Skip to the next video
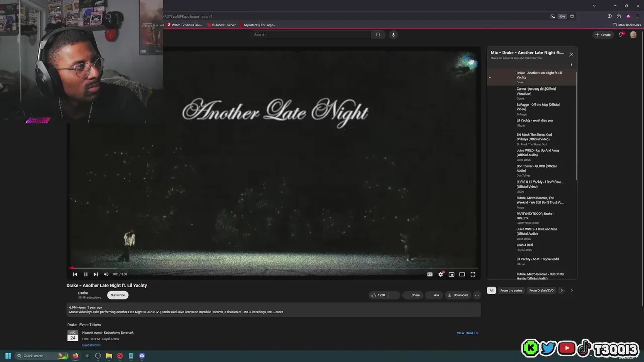This screenshot has width=644, height=362. click(x=96, y=274)
